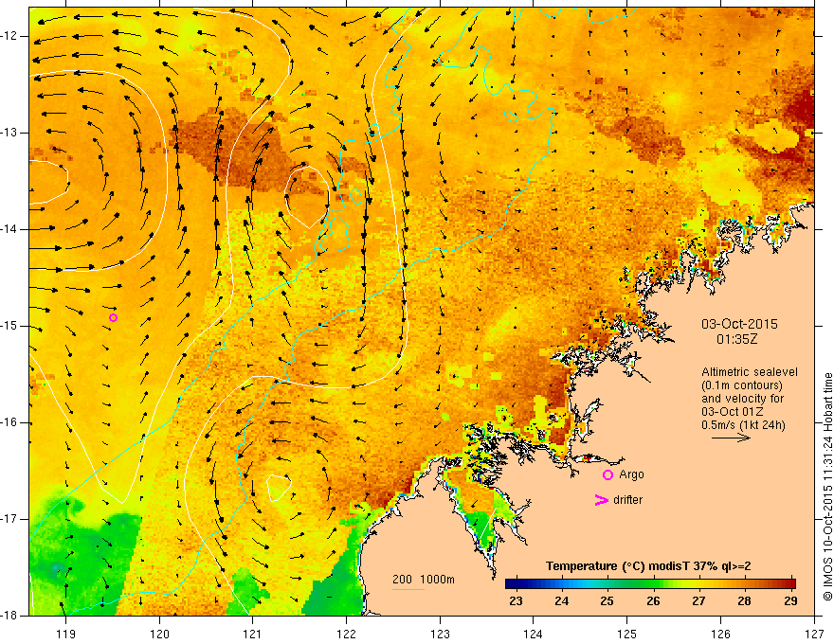Click the "and velocity for" caption line
The image size is (834, 644).
coord(742,399)
